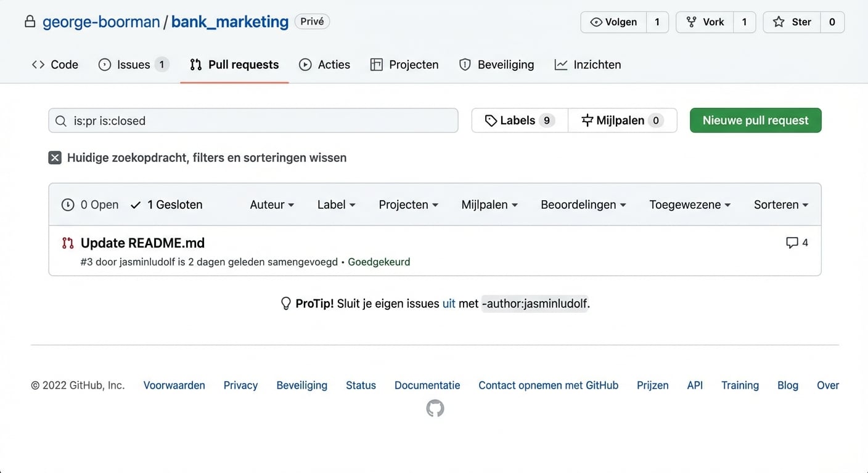Select the Code tab icon
This screenshot has height=473, width=868.
38,64
